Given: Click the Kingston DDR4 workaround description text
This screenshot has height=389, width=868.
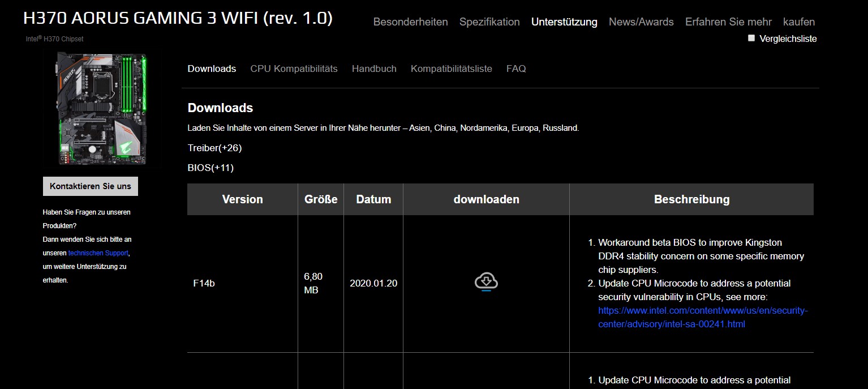Looking at the screenshot, I should [701, 256].
